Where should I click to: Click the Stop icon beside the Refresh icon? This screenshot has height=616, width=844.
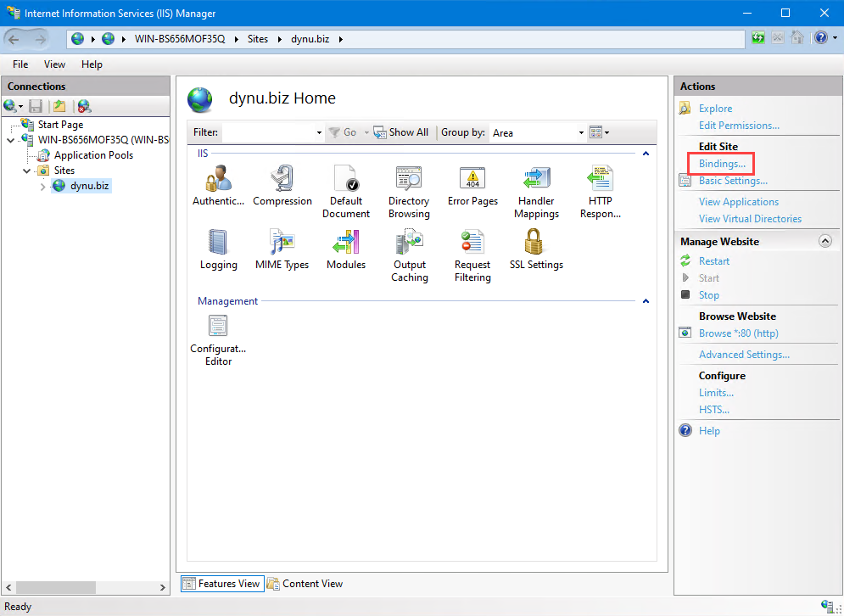click(778, 37)
